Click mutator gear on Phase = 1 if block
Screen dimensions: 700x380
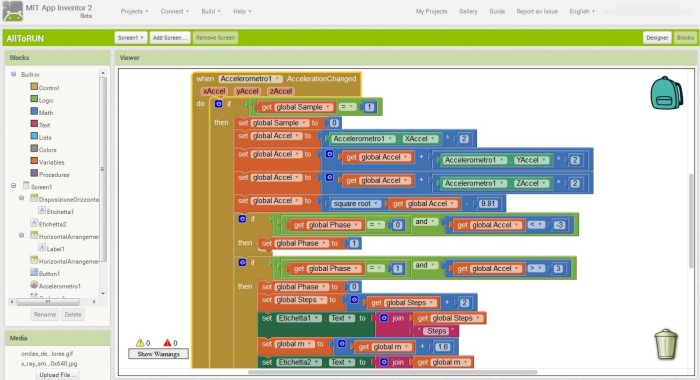tap(242, 262)
